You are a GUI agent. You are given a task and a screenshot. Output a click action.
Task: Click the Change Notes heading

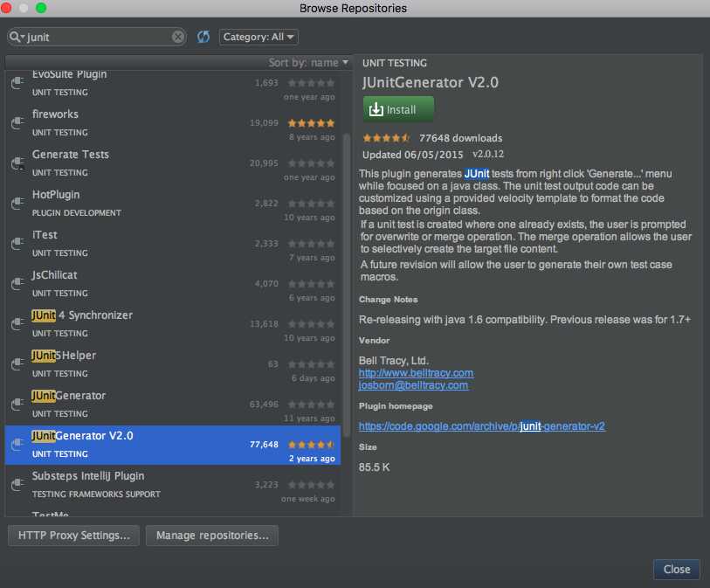[388, 300]
